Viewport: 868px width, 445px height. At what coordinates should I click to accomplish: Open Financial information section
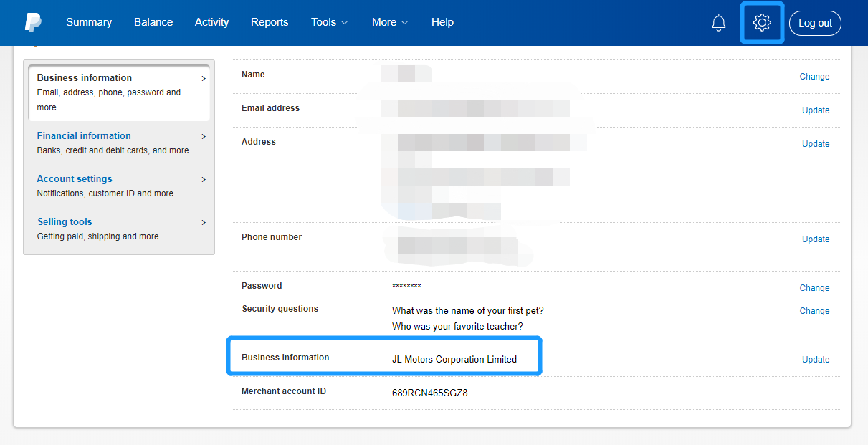click(x=84, y=135)
